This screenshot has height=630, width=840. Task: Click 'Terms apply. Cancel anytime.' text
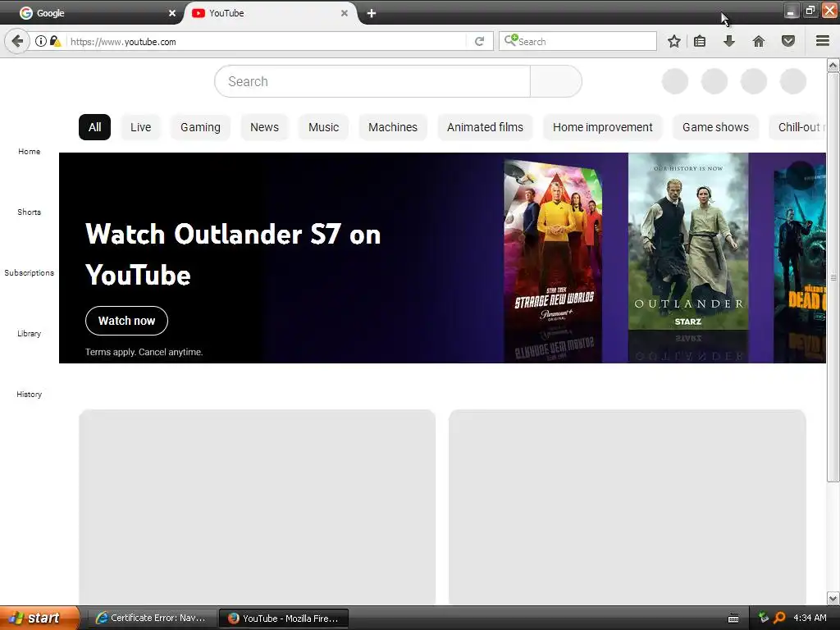[144, 352]
